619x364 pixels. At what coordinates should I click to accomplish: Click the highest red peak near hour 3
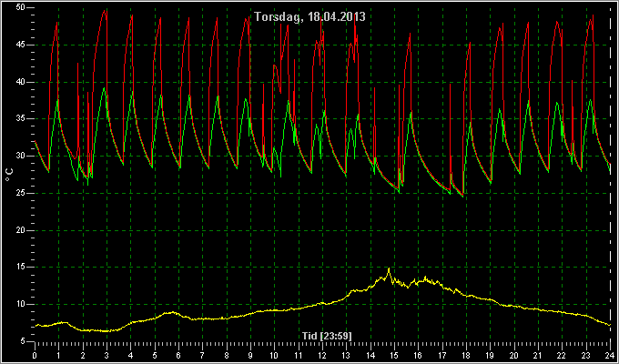point(105,11)
